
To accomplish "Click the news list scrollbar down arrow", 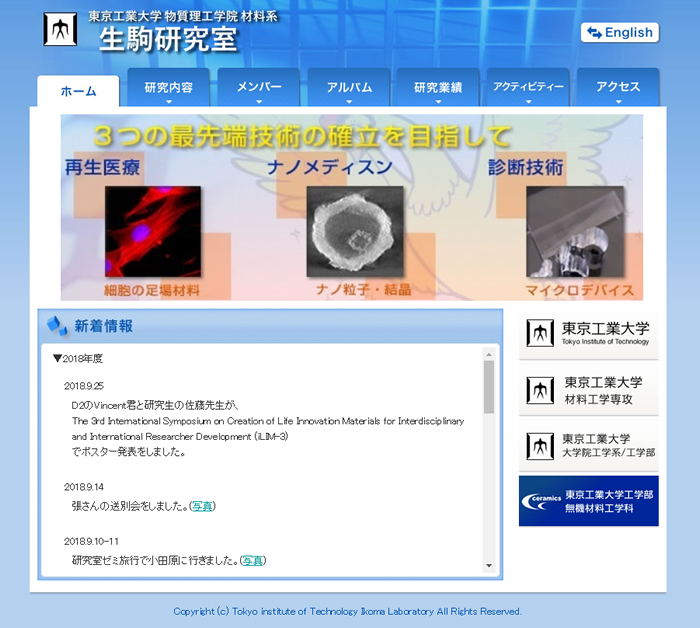I will point(489,566).
